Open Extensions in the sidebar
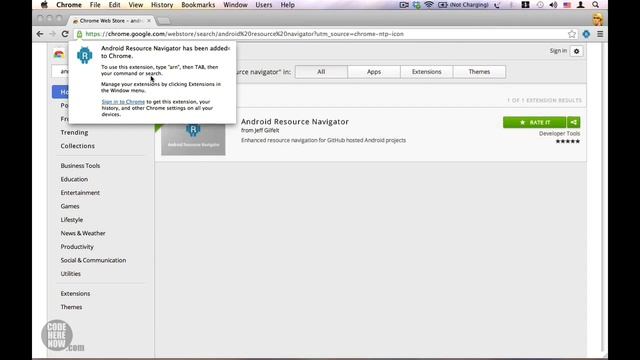Screen dimensions: 640x360 click(x=76, y=293)
